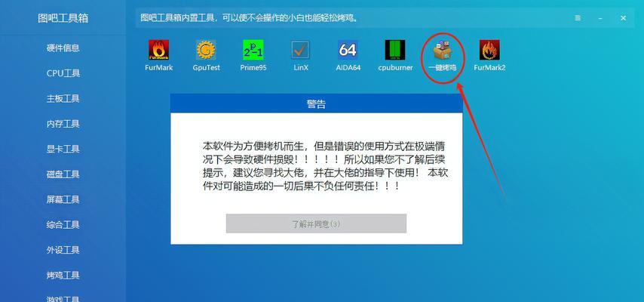The width and height of the screenshot is (644, 302).
Task: Start the Prime95 tool
Action: [x=253, y=50]
